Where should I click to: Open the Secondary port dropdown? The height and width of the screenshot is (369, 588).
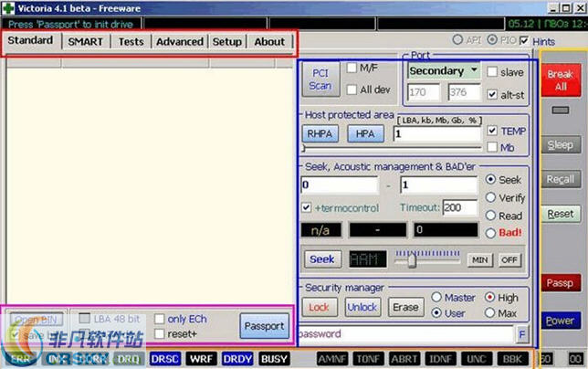pos(444,70)
